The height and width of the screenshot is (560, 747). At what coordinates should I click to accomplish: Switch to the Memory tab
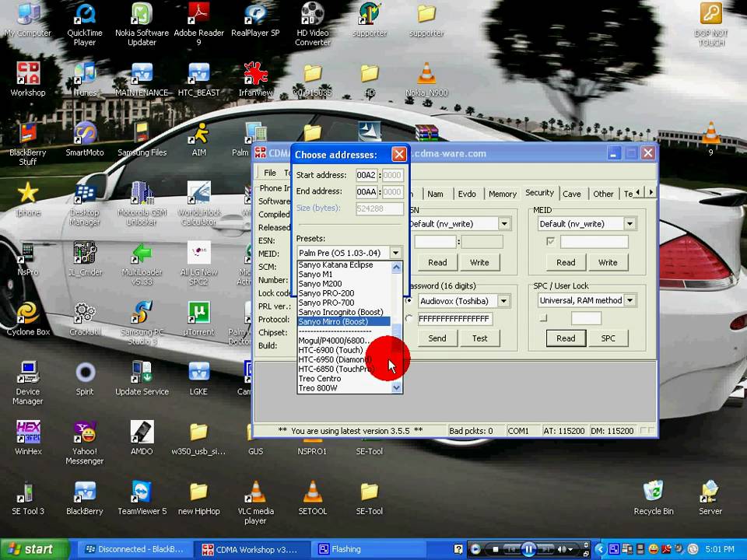point(502,194)
